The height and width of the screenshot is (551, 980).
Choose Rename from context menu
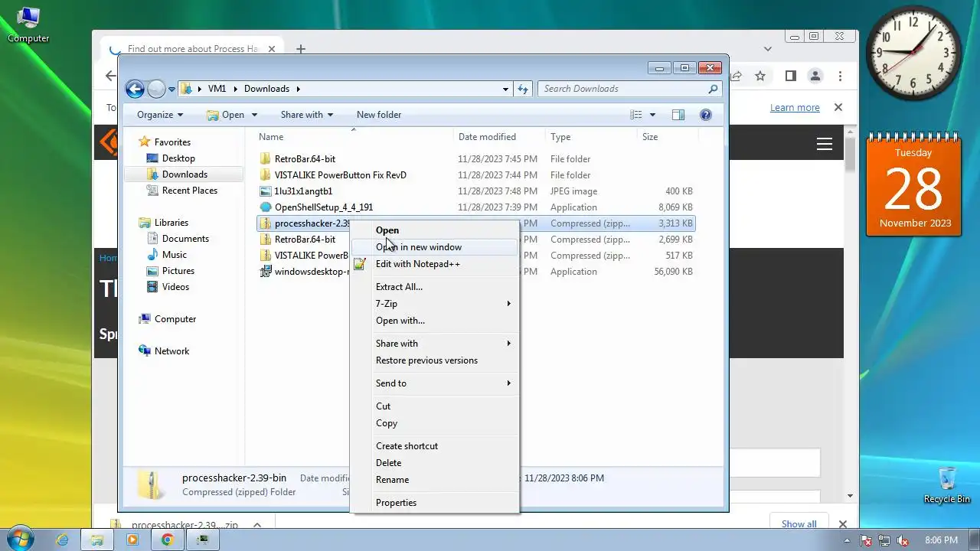click(x=434, y=480)
